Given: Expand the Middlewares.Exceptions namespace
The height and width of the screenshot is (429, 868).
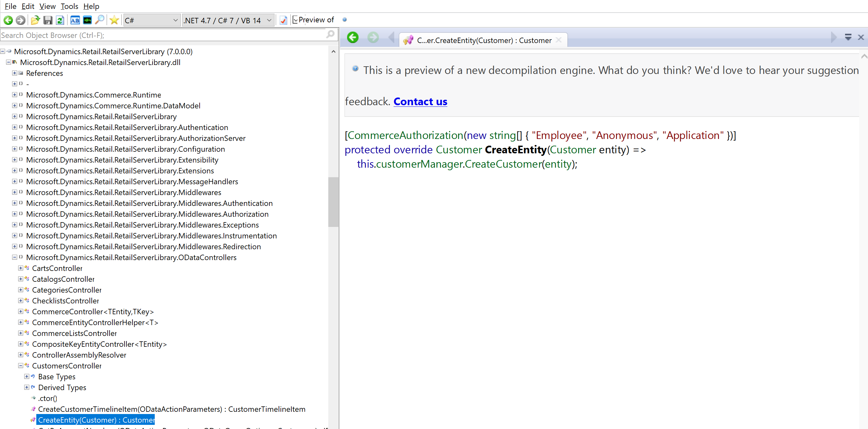Looking at the screenshot, I should tap(15, 225).
